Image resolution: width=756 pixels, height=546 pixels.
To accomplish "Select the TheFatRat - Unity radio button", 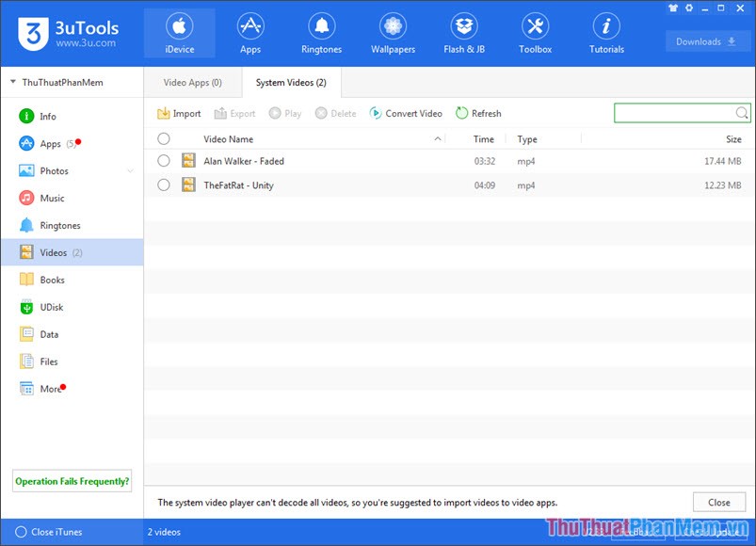I will (x=164, y=185).
